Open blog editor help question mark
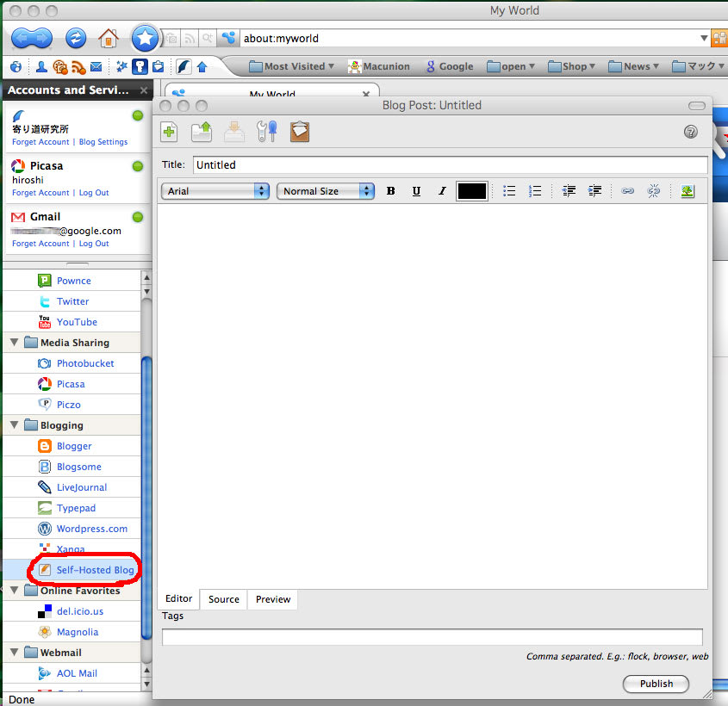This screenshot has width=728, height=706. pyautogui.click(x=690, y=133)
